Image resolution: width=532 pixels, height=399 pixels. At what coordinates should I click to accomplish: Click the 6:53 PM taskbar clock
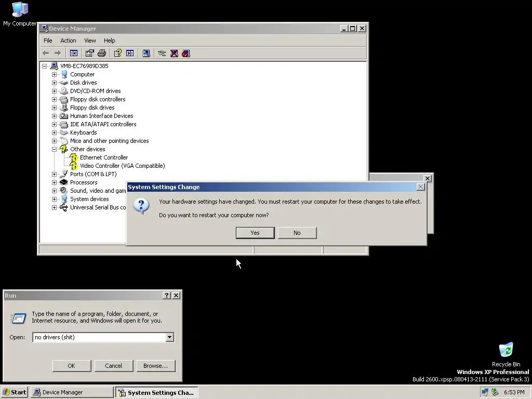(x=514, y=392)
